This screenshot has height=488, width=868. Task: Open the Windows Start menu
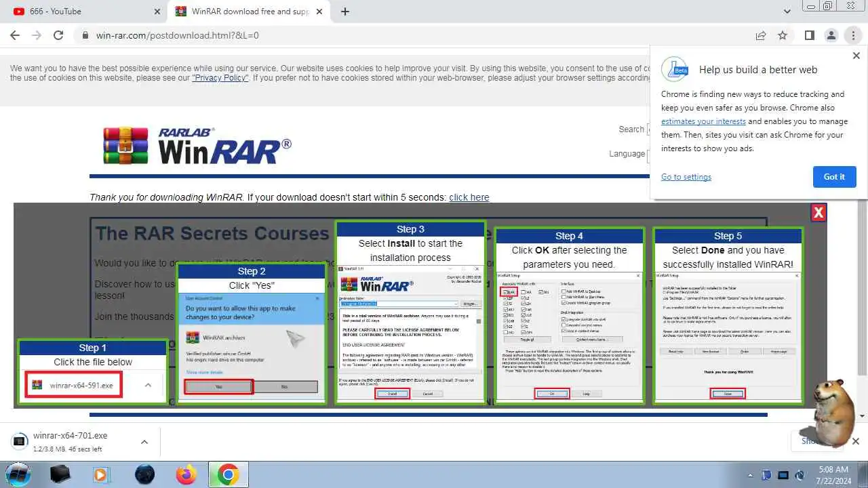coord(19,474)
